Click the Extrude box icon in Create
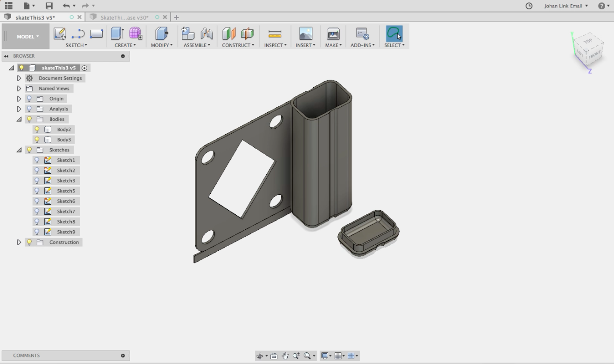Image resolution: width=614 pixels, height=364 pixels. tap(117, 34)
